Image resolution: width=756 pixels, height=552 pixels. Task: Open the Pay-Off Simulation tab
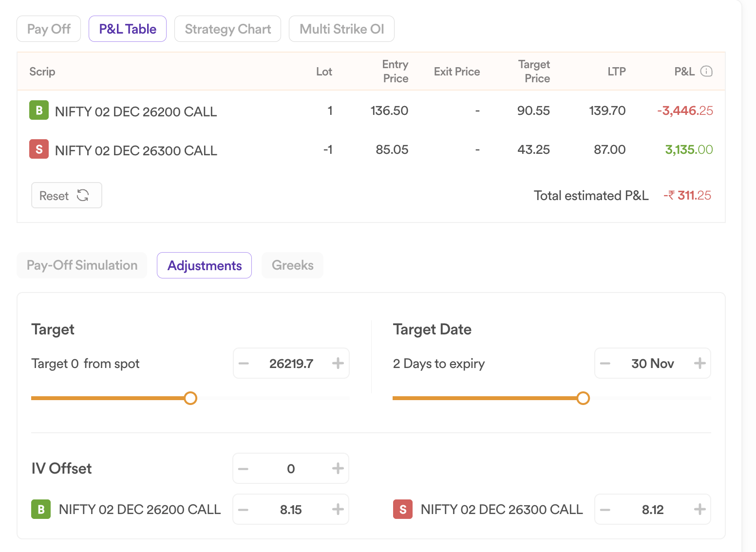(x=82, y=265)
